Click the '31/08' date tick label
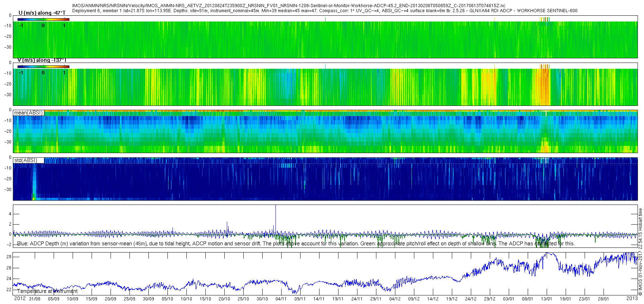The image size is (644, 304). [35, 299]
